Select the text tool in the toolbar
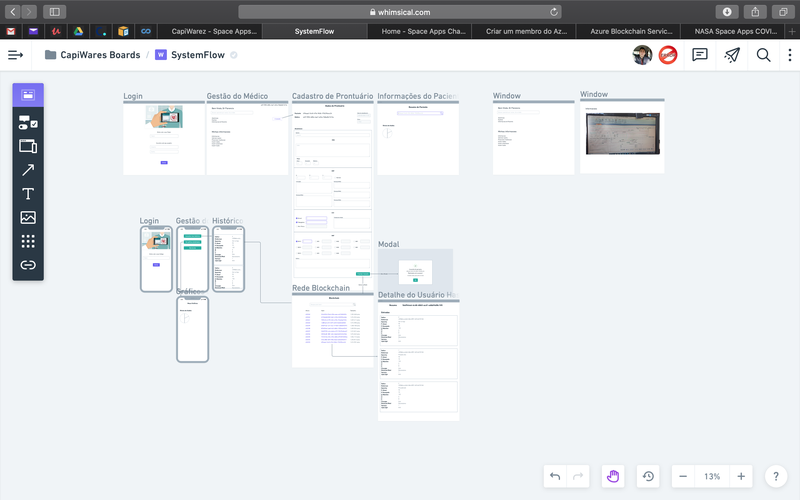The image size is (800, 500). point(28,194)
